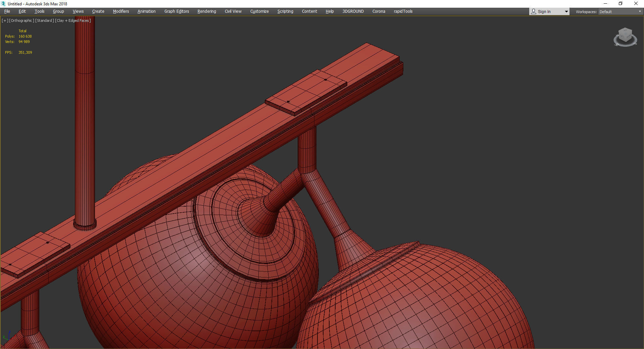Open the Corona menu

[x=379, y=11]
